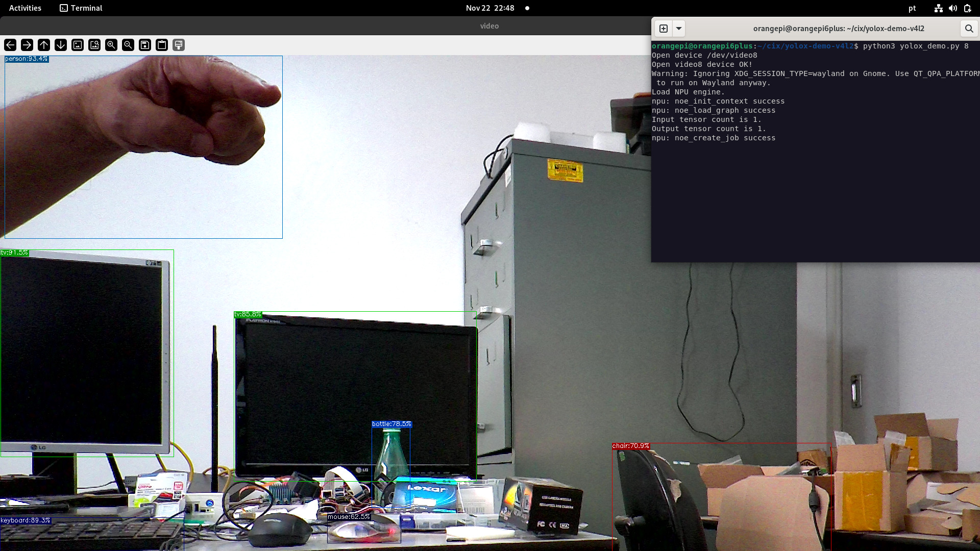Pan right with the right arrow icon
Viewport: 980px width, 551px height.
[x=27, y=45]
